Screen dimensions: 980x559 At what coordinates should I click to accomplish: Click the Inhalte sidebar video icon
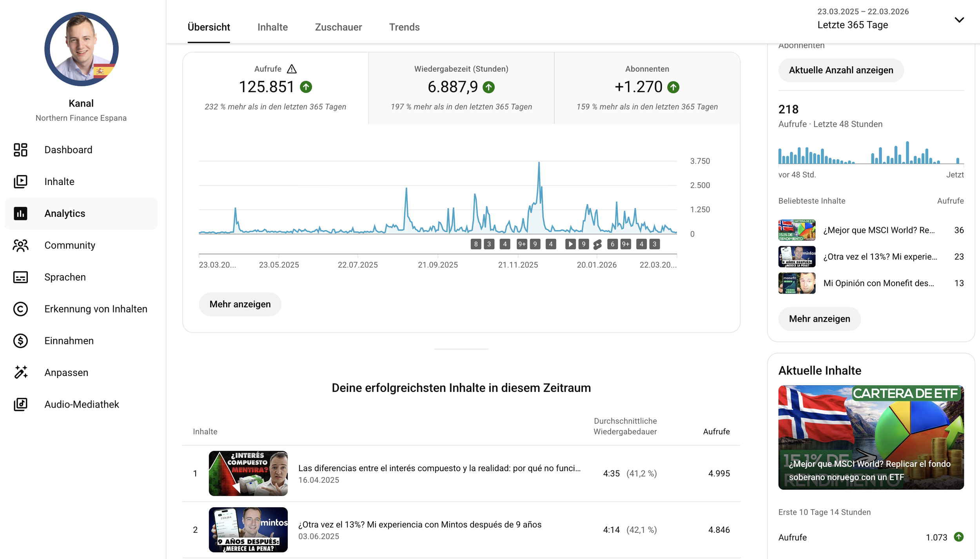(x=20, y=181)
